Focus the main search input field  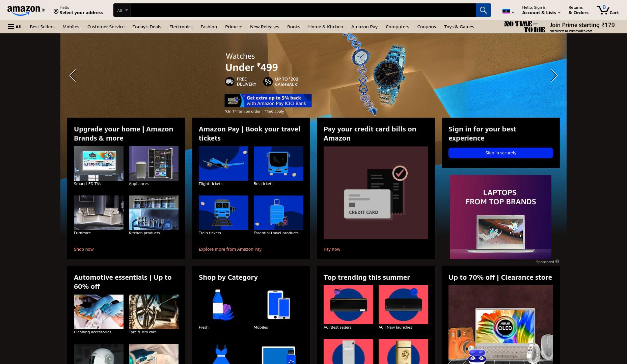303,10
